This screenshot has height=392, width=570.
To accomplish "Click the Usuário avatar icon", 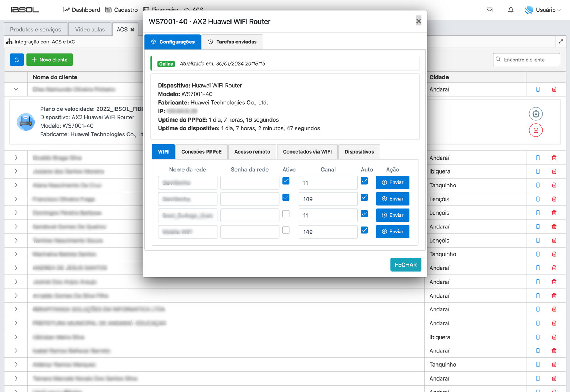I will pyautogui.click(x=529, y=10).
